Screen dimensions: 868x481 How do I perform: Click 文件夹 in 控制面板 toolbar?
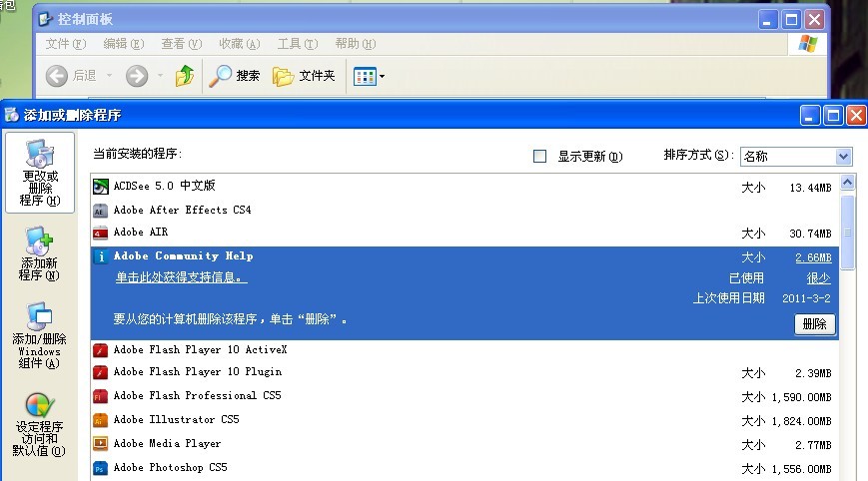304,76
